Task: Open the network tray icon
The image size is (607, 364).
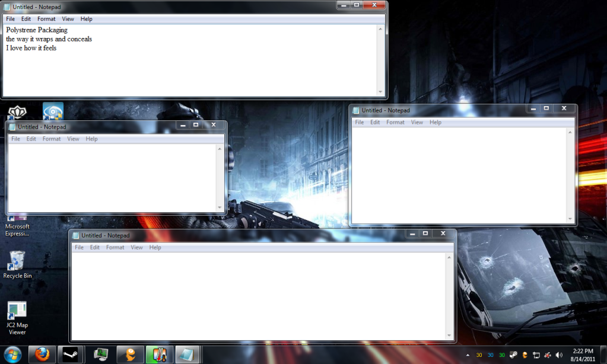Action: (536, 355)
